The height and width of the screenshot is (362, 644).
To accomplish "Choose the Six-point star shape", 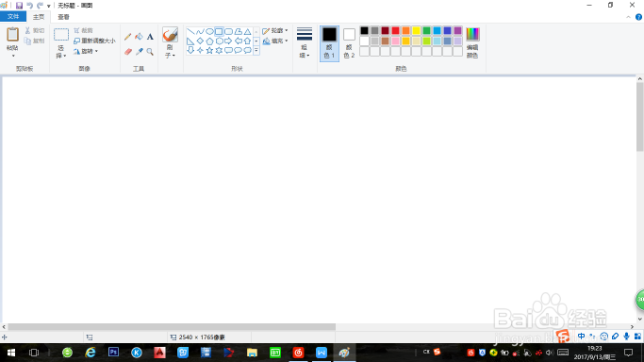I will click(219, 50).
